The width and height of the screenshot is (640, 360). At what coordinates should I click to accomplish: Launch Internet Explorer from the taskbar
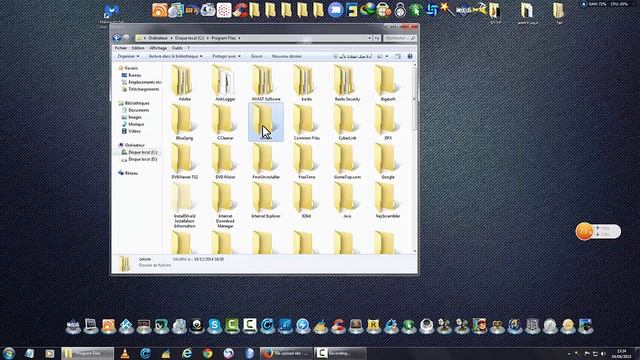(187, 353)
